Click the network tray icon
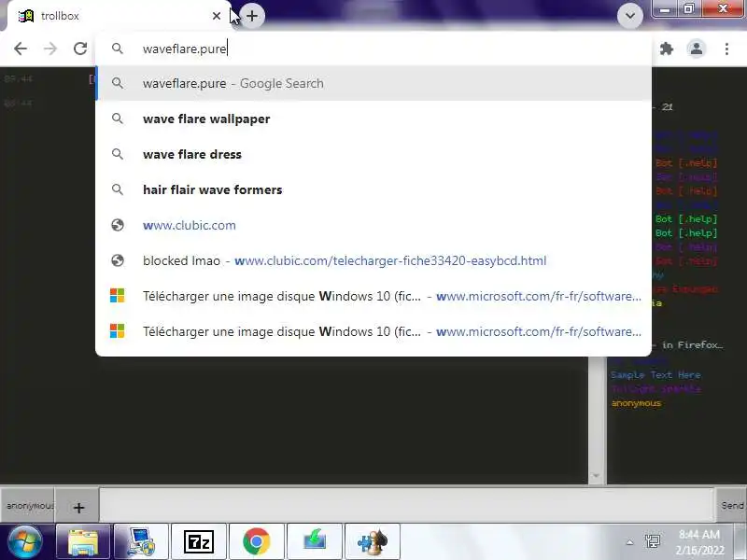747x560 pixels. coord(652,541)
